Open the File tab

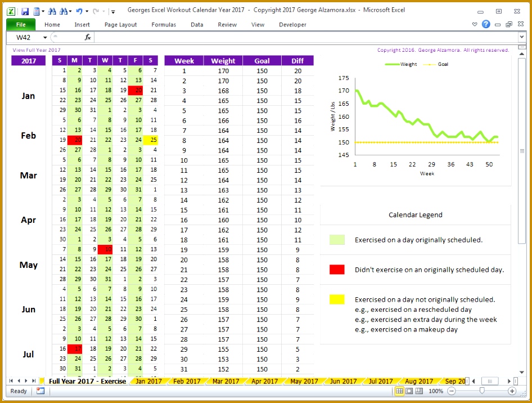(21, 24)
